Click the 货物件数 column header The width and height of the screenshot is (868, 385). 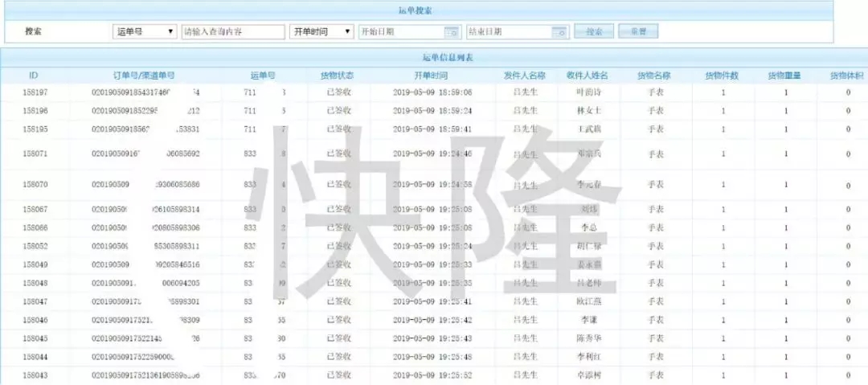click(x=723, y=76)
